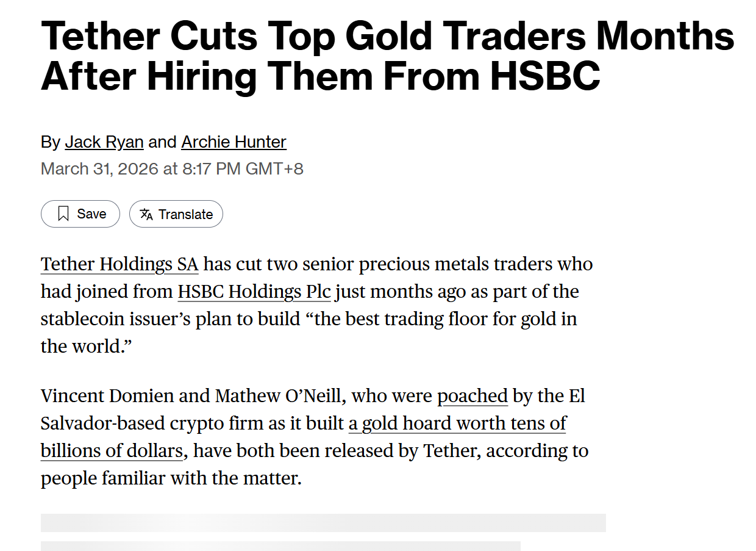Click the March 31, 2026 timestamp
The height and width of the screenshot is (551, 756).
click(x=172, y=168)
